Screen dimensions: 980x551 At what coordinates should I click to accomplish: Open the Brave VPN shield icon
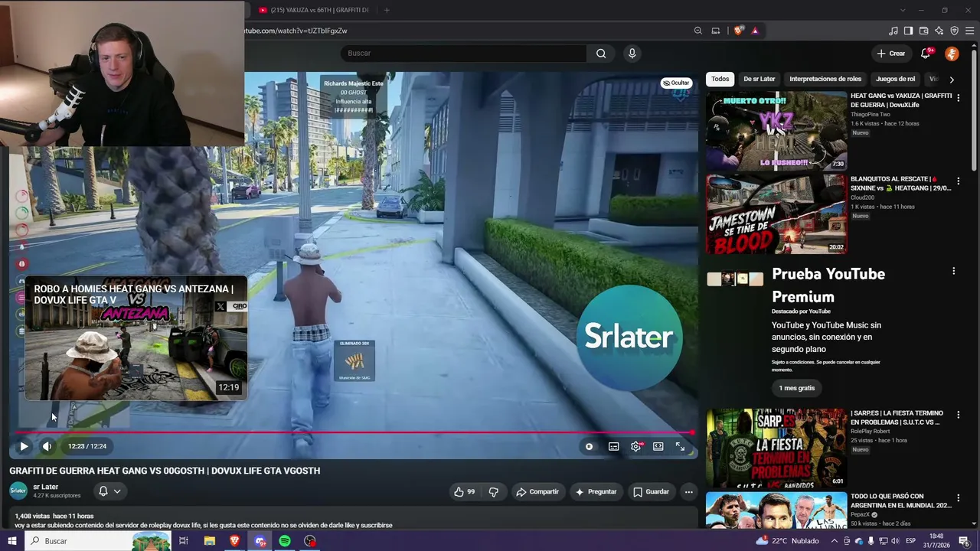pos(955,31)
